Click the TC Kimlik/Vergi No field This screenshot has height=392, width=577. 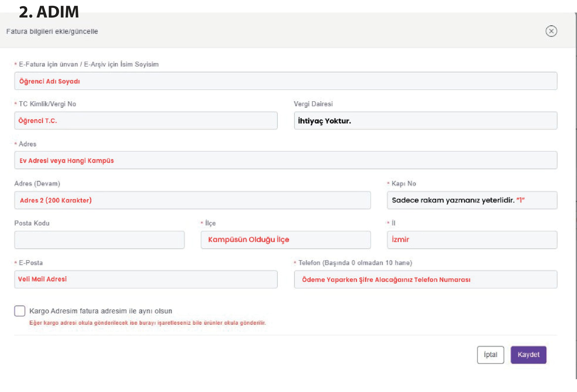[x=146, y=120]
